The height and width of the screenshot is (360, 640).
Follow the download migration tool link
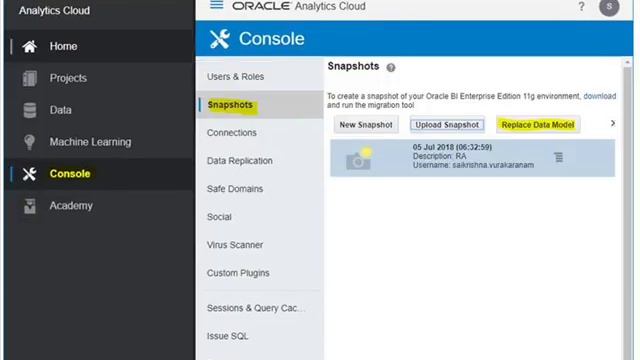click(x=600, y=96)
